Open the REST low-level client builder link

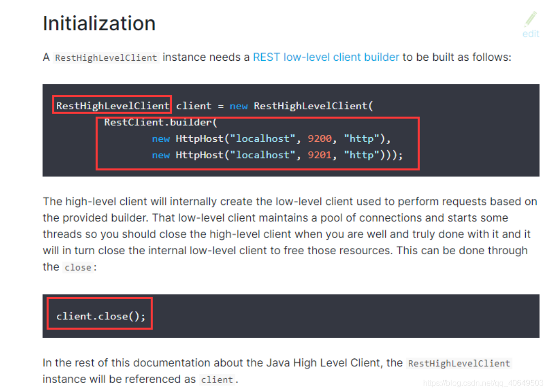tap(326, 57)
